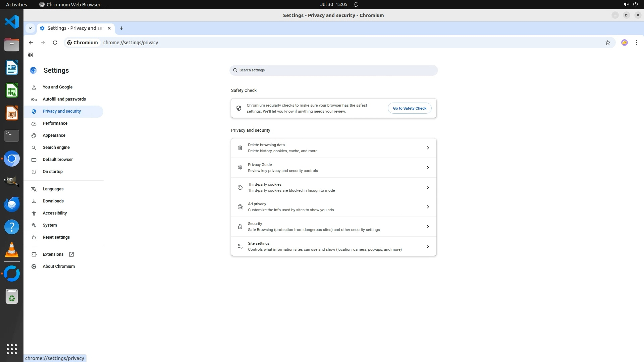Select Appearance in settings sidebar

pyautogui.click(x=54, y=135)
